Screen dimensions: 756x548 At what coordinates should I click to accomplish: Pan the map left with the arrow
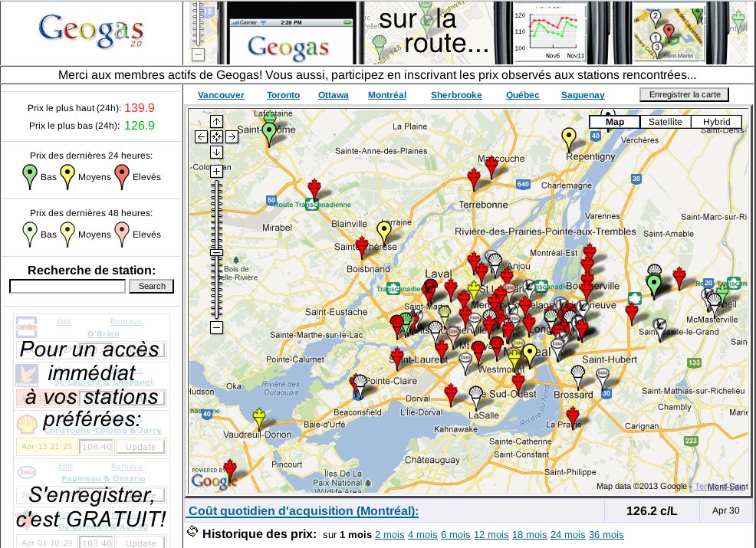[201, 137]
